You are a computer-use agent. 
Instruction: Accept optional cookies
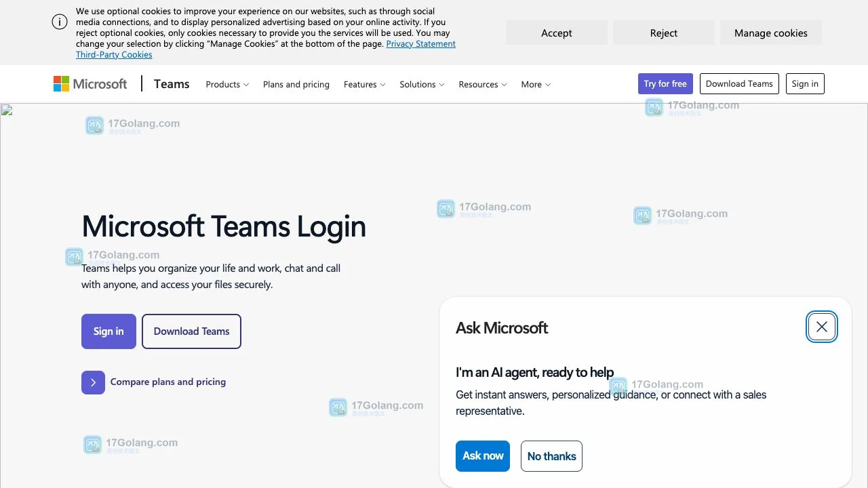pyautogui.click(x=557, y=33)
